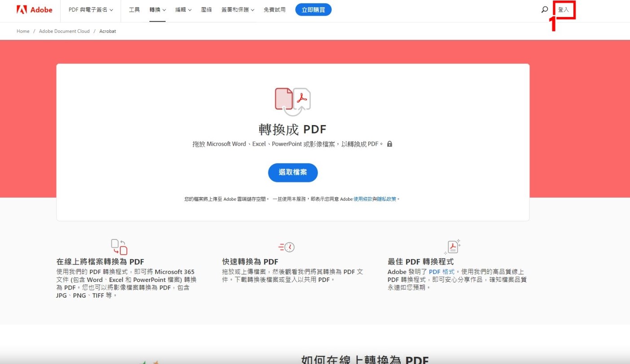The height and width of the screenshot is (364, 630).
Task: Click the Adobe logo icon
Action: click(x=22, y=9)
